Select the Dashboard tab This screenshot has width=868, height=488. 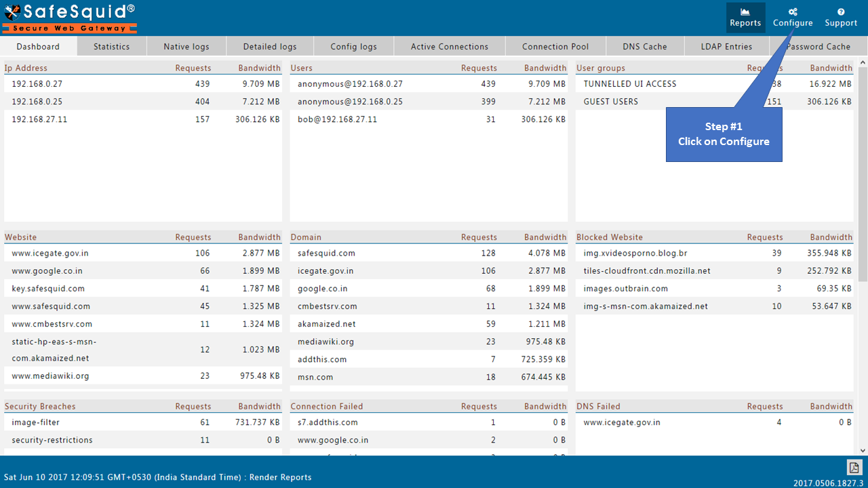pos(39,46)
